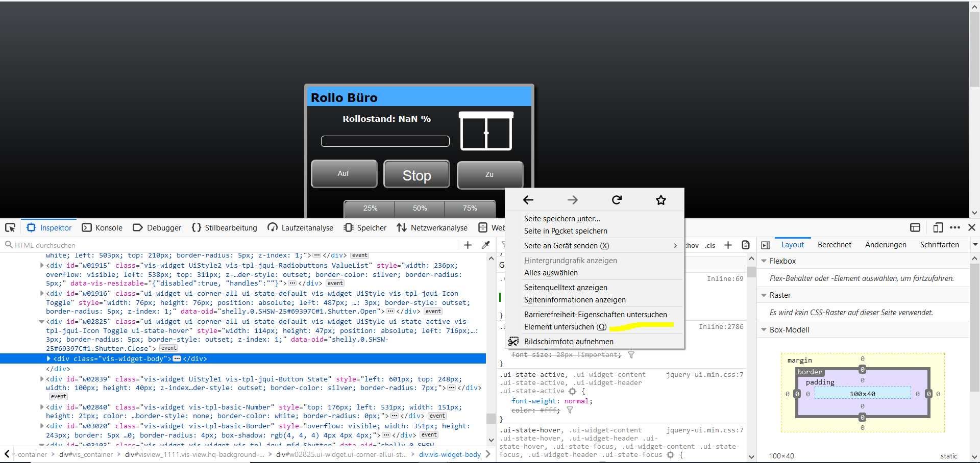Collapse the Raster section
Screen dimensions: 980x463
(764, 295)
